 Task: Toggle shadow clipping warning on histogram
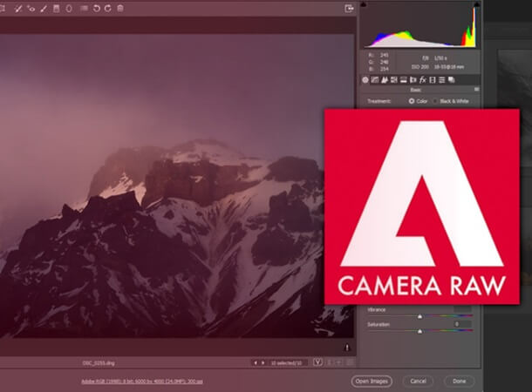364,4
